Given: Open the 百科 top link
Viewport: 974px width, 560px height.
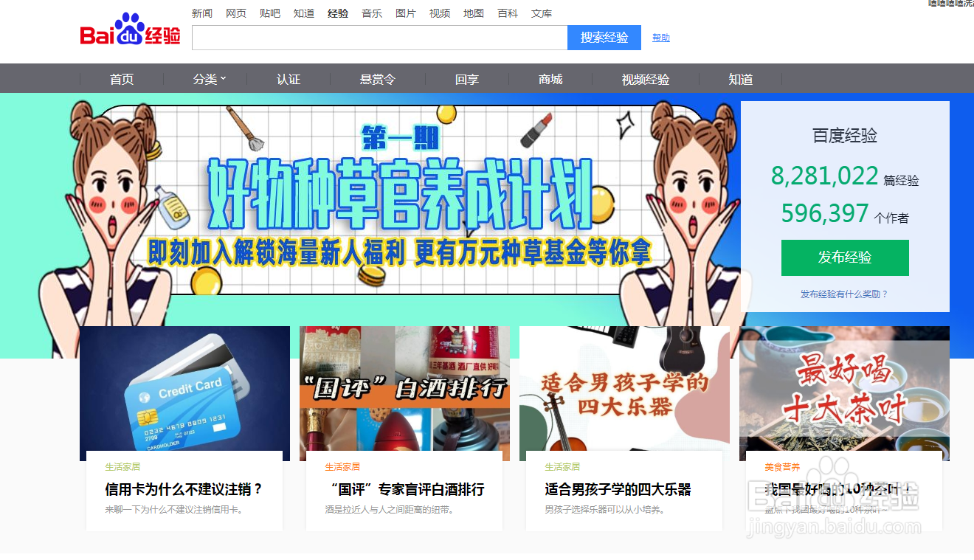Looking at the screenshot, I should tap(508, 13).
